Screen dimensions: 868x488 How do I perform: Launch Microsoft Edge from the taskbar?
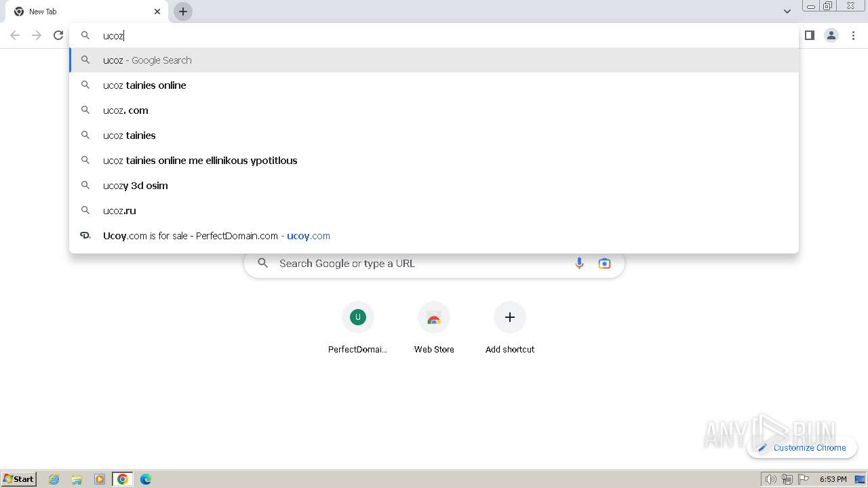pyautogui.click(x=146, y=479)
